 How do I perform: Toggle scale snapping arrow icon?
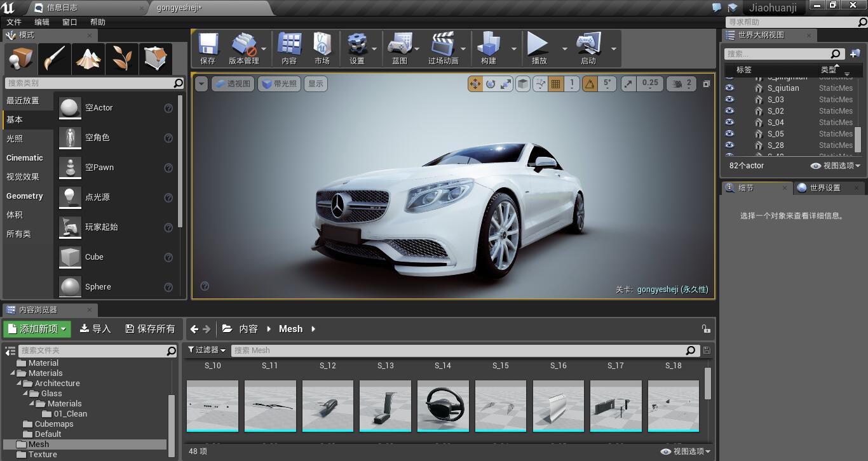coord(628,84)
